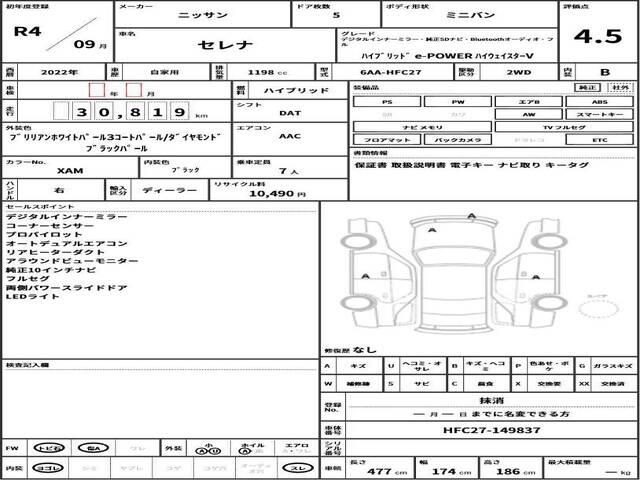Select the 2WD drive type
Screen dimensions: 640x480
(521, 73)
